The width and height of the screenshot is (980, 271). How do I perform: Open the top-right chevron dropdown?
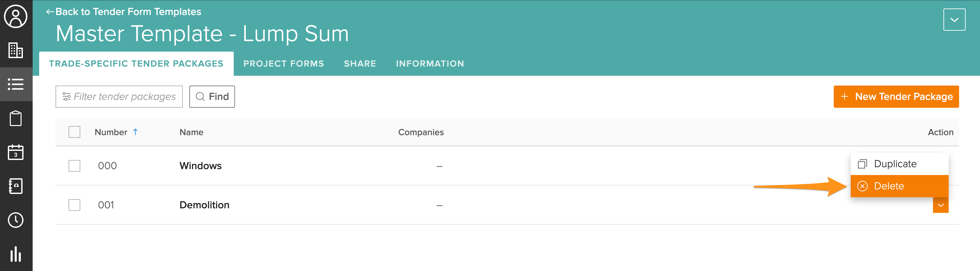pyautogui.click(x=954, y=19)
